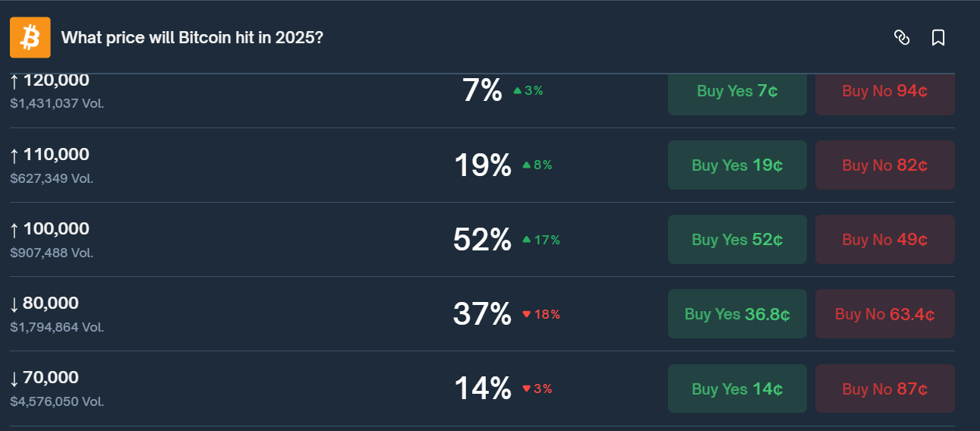
Task: Click the 52% probability value
Action: tap(482, 240)
